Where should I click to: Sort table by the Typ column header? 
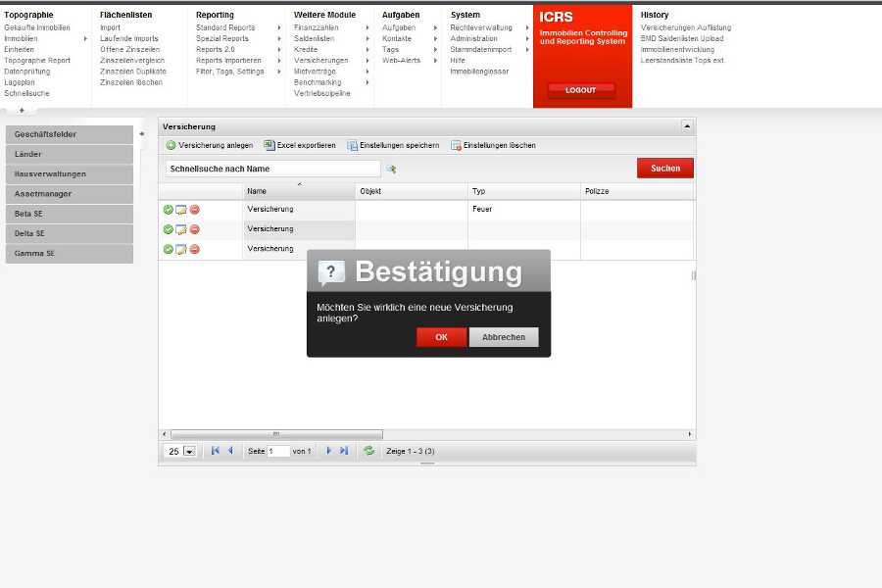point(523,191)
